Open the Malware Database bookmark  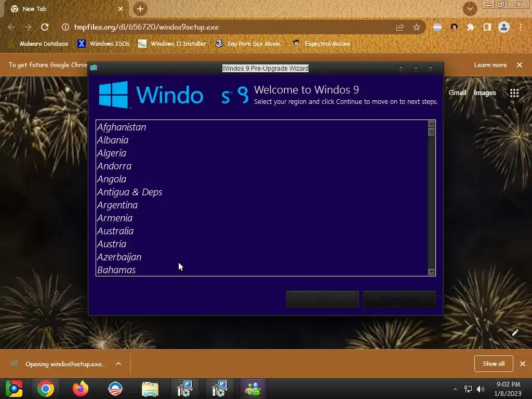click(39, 44)
